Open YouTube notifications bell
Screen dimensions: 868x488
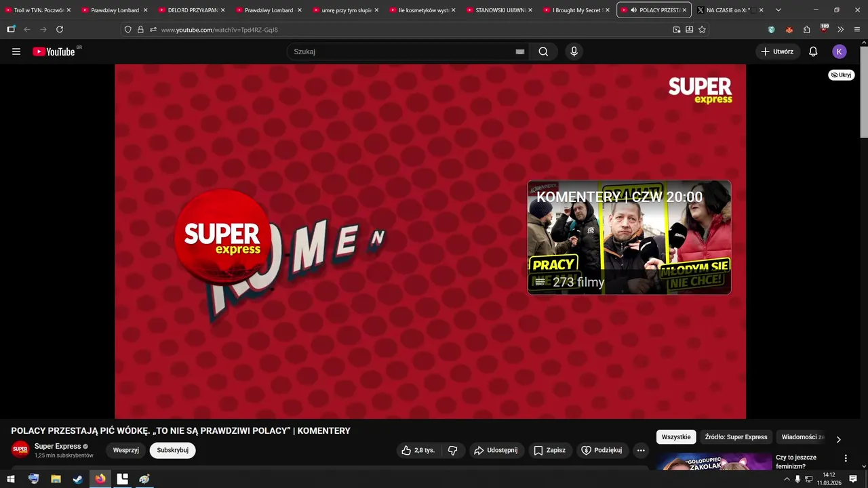813,52
